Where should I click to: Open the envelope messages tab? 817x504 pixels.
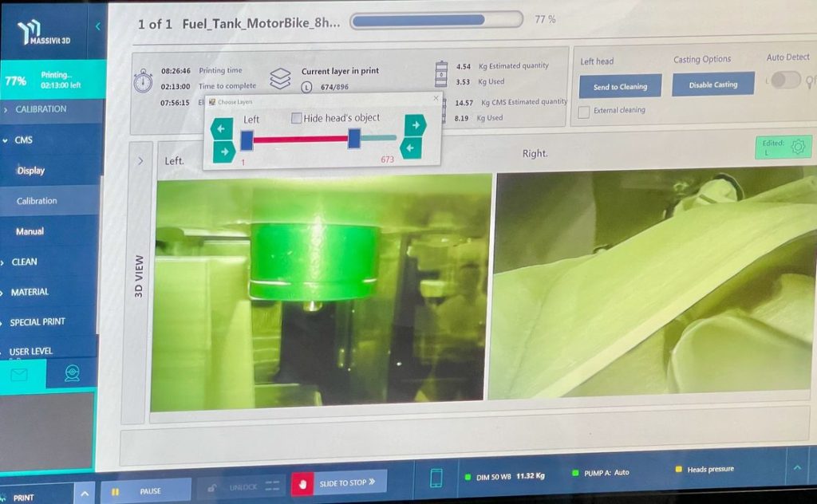(19, 373)
